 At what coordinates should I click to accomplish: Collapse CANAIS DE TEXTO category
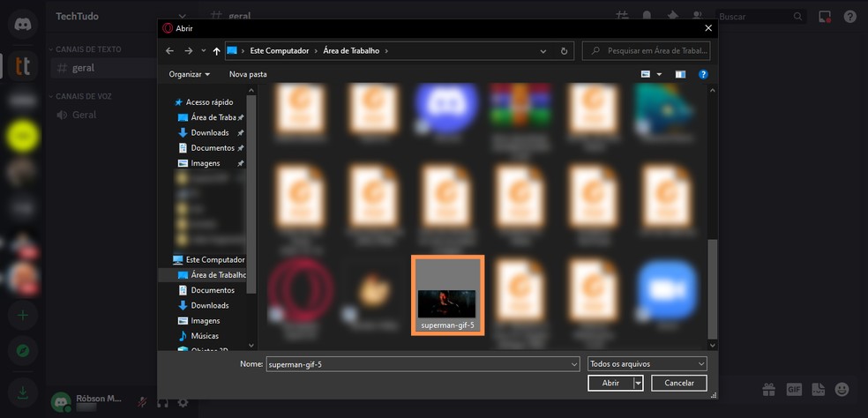click(86, 49)
